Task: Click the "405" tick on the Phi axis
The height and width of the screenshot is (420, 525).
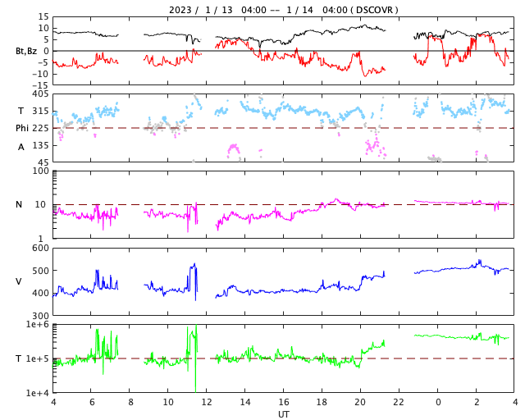Action: coord(40,94)
